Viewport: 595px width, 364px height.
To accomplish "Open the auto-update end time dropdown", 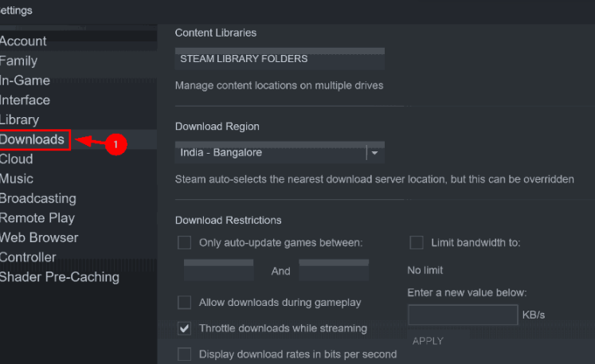I will (334, 270).
